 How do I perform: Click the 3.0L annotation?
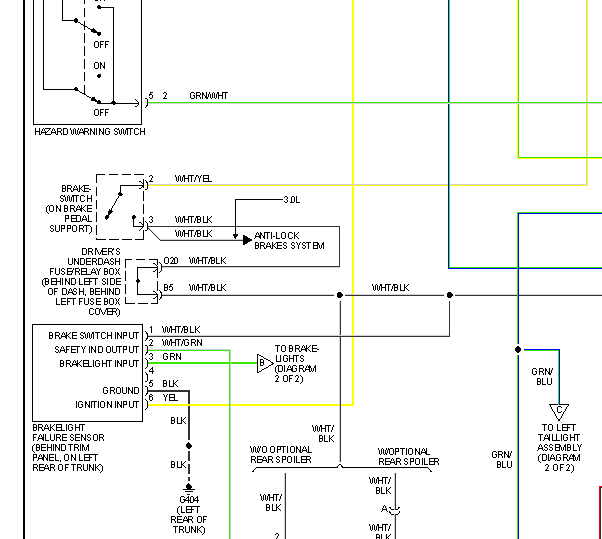point(292,200)
